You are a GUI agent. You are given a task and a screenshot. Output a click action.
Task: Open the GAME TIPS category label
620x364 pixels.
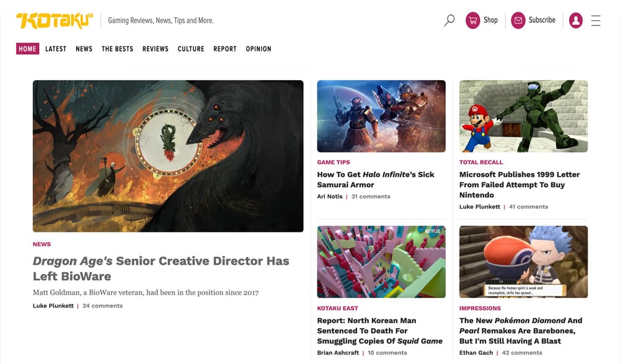[x=332, y=162]
